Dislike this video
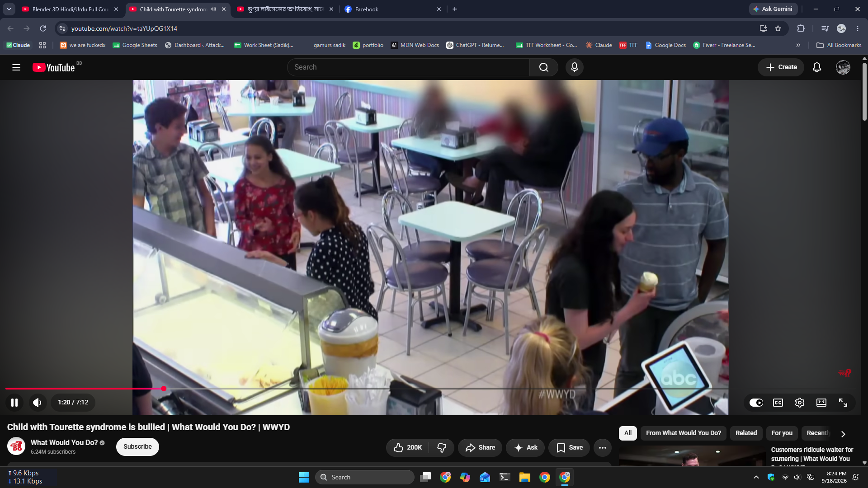This screenshot has width=868, height=488. coord(442,447)
